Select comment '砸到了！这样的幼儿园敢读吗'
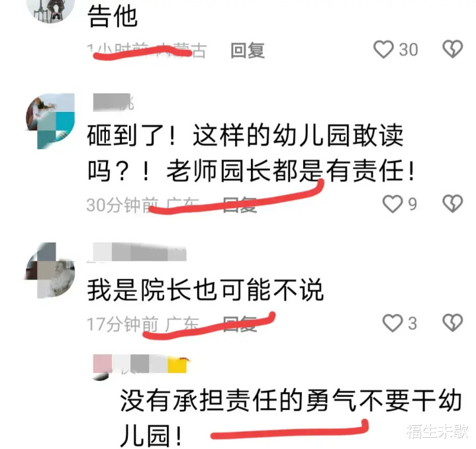This screenshot has height=449, width=476. coord(251,153)
